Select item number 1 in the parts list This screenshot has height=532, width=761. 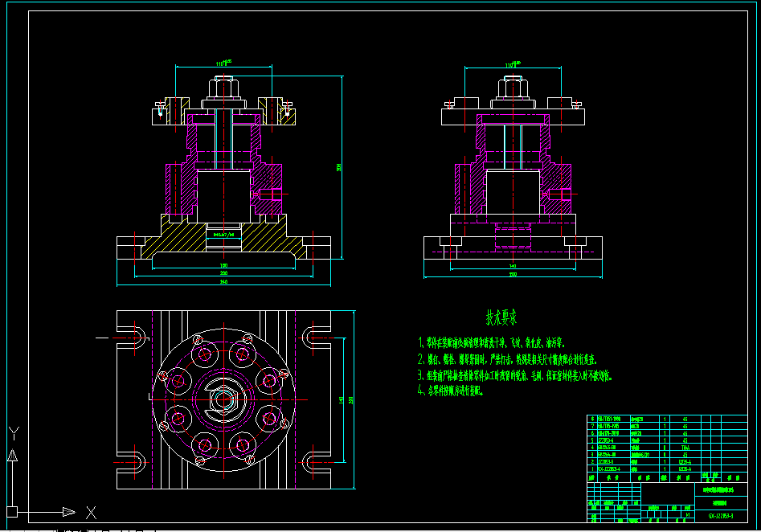pyautogui.click(x=592, y=469)
